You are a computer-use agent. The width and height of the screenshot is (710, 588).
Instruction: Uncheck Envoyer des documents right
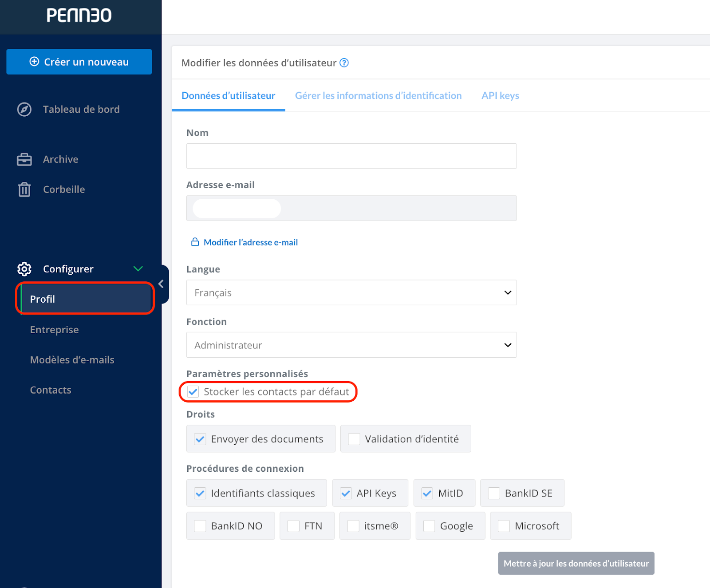coord(200,439)
